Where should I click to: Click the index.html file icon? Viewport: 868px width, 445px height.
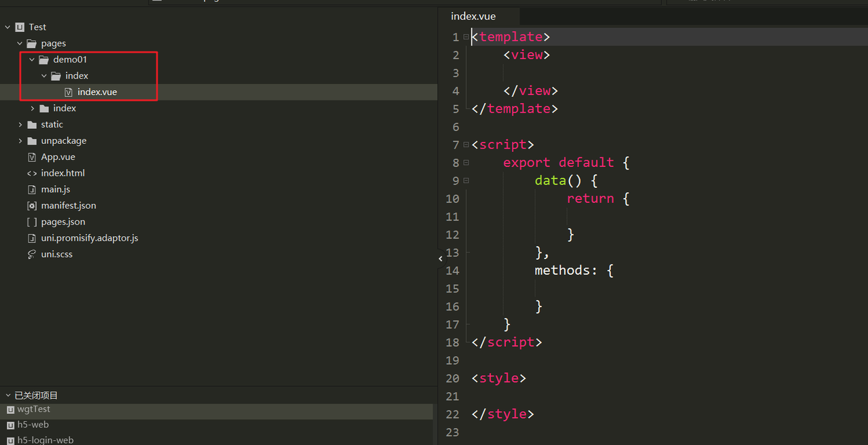(x=32, y=173)
